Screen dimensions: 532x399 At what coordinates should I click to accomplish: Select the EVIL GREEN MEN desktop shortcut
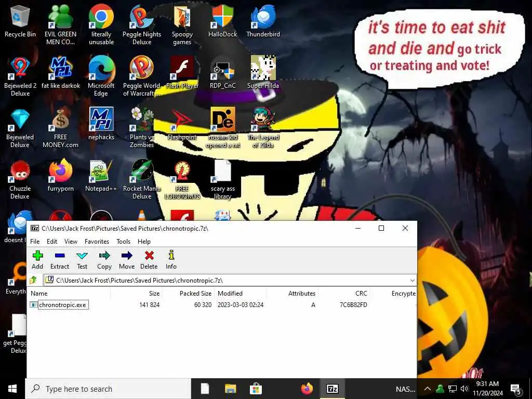tap(60, 24)
